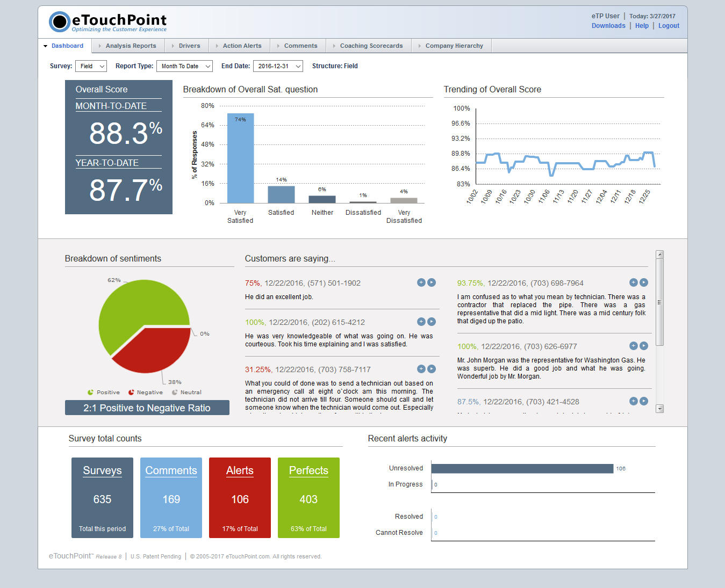This screenshot has width=725, height=588.
Task: Play the 75% comment from (571) 501-1902
Action: coord(432,282)
